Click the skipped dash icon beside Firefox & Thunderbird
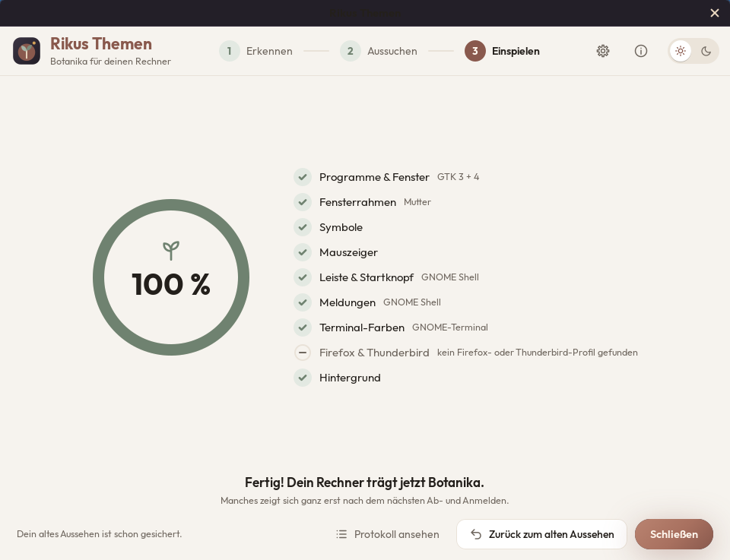This screenshot has width=730, height=560. click(x=303, y=353)
